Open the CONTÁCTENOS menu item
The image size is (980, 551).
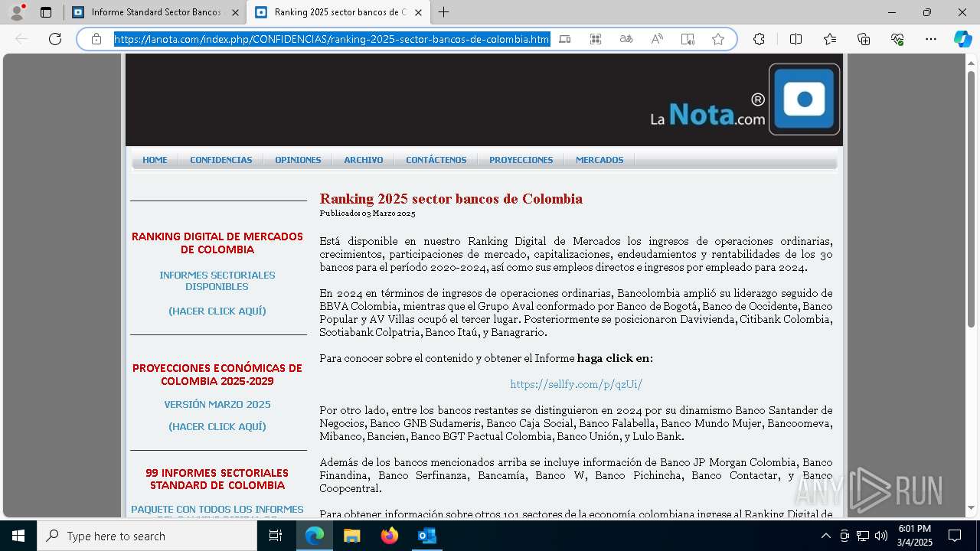436,160
